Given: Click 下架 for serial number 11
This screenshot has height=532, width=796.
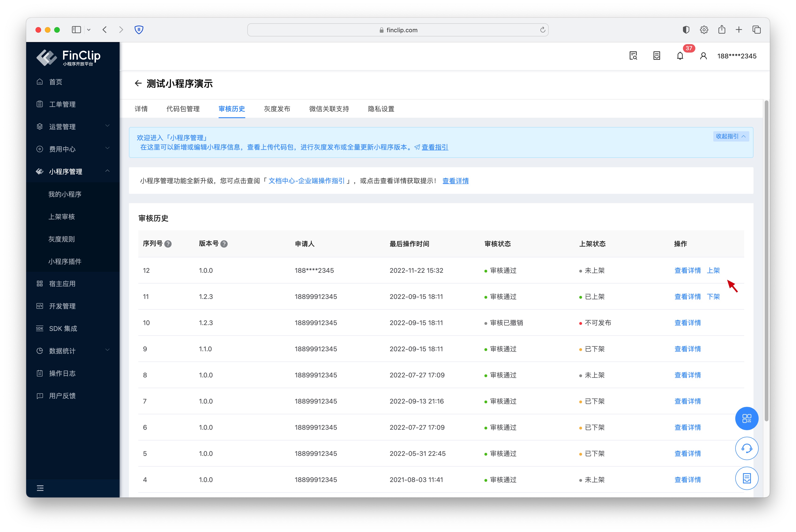Looking at the screenshot, I should [x=713, y=297].
